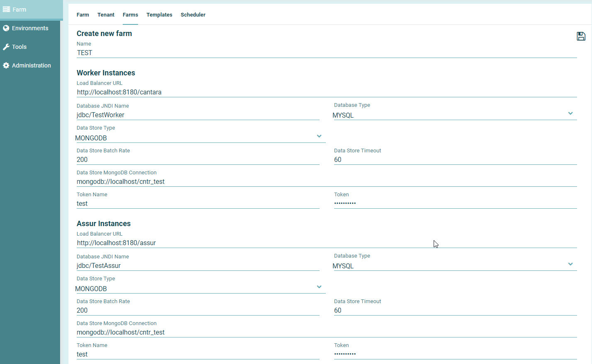Click the Tools wrench icon
This screenshot has width=592, height=364.
coord(6,47)
